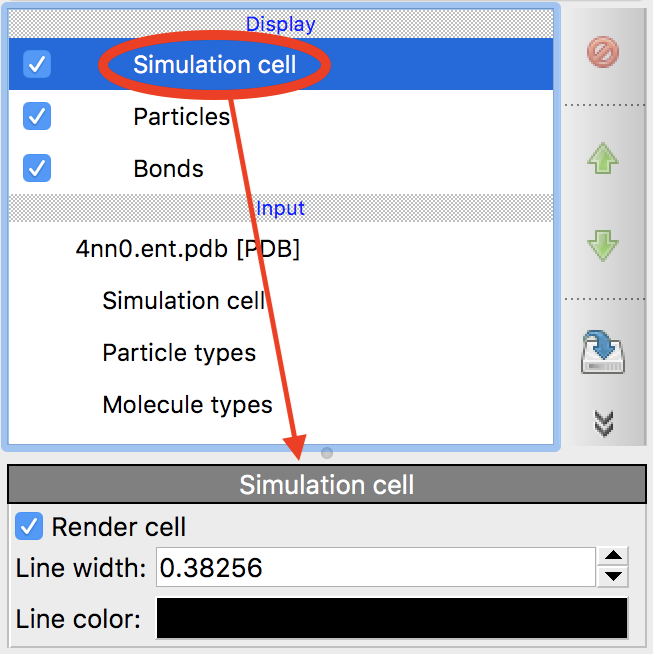The image size is (653, 654).
Task: Select Molecule types entry
Action: (187, 405)
